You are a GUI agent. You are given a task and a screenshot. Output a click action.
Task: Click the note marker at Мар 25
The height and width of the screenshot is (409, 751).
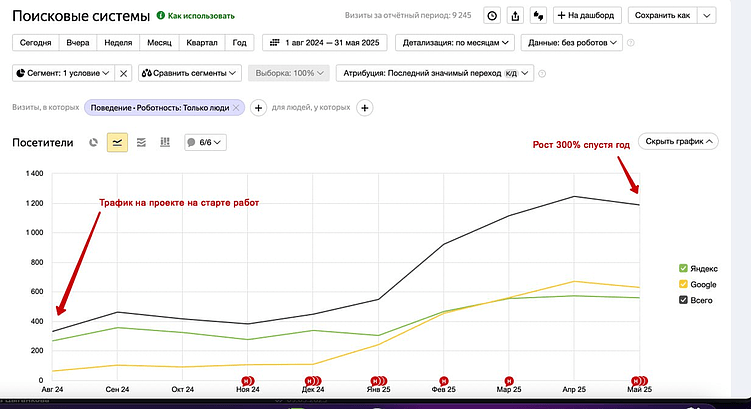[509, 381]
